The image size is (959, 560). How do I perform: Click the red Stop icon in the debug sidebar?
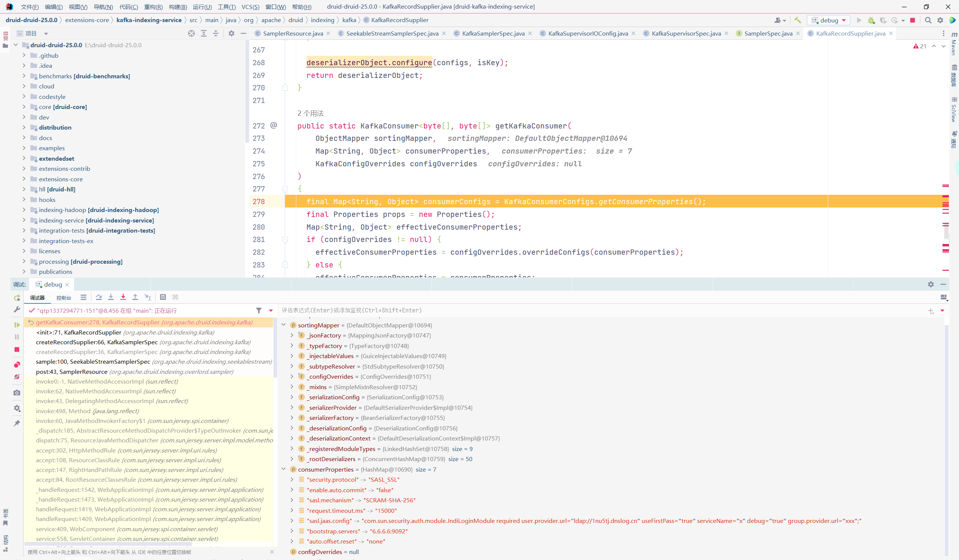(17, 349)
